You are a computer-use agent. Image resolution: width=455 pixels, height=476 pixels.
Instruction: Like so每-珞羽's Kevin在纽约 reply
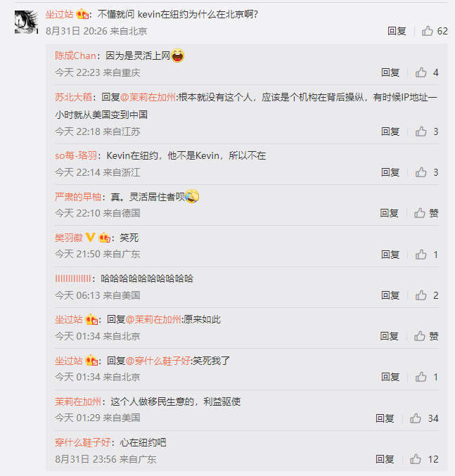point(421,172)
